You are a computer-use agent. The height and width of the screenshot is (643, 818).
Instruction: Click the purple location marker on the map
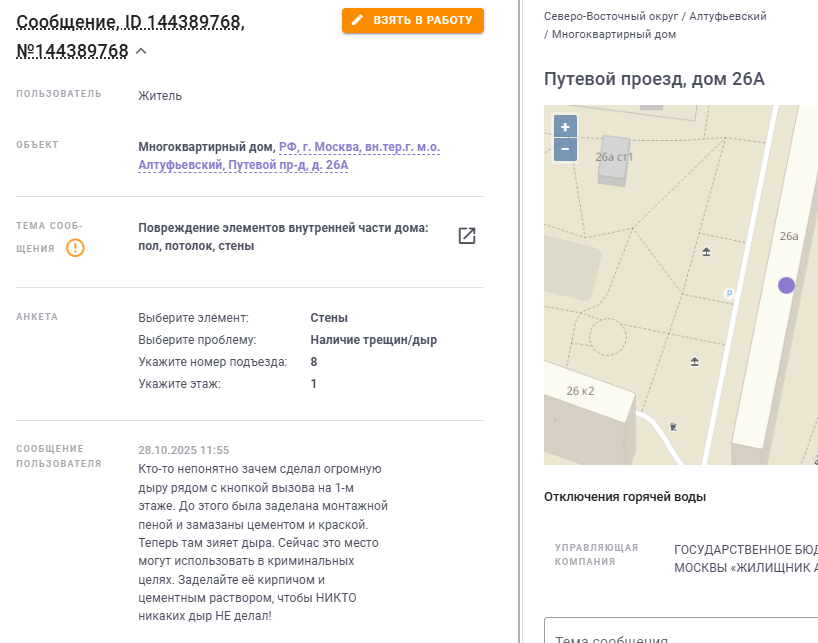[x=786, y=285]
